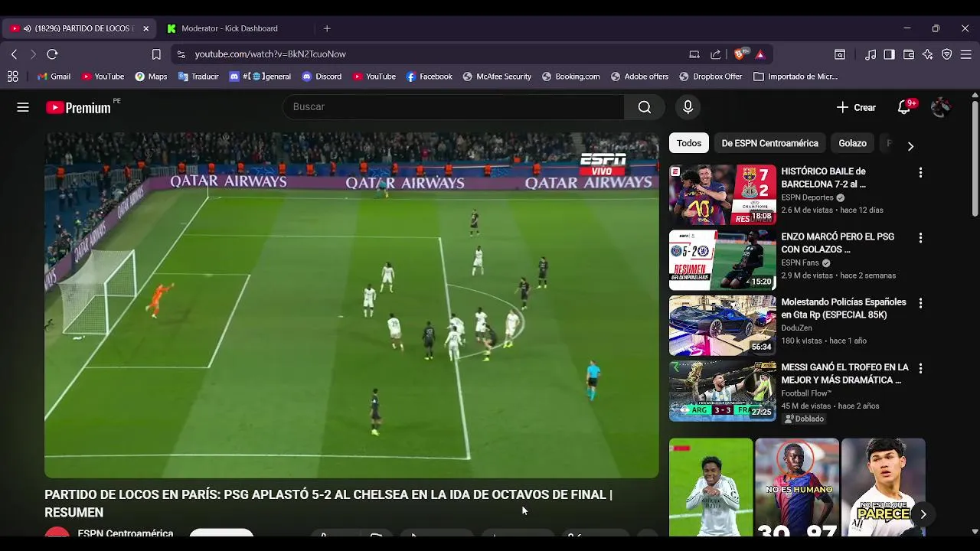Open the browser main menu (three lines)
This screenshot has height=551, width=980.
click(966, 54)
